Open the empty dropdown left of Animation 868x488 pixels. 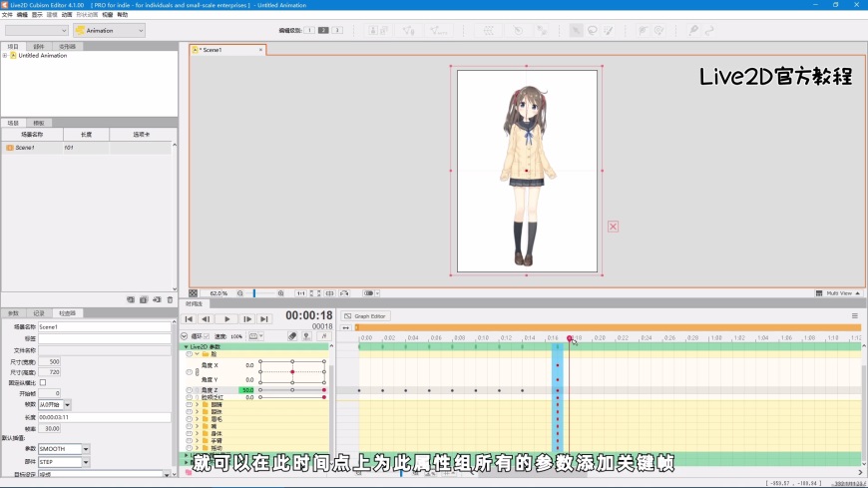(37, 31)
